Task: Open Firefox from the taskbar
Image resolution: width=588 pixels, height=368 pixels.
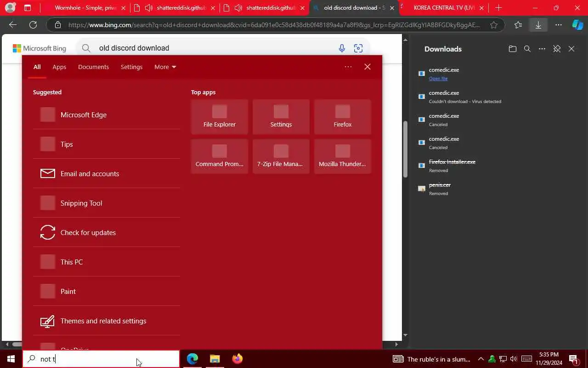Action: (237, 359)
